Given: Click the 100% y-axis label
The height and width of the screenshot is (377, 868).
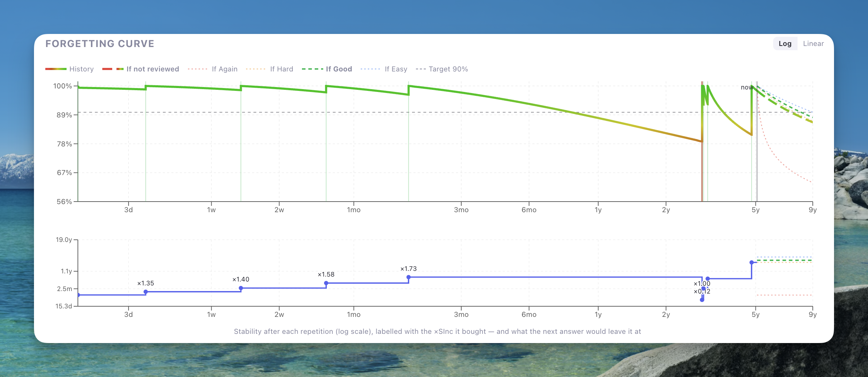Looking at the screenshot, I should (x=63, y=86).
